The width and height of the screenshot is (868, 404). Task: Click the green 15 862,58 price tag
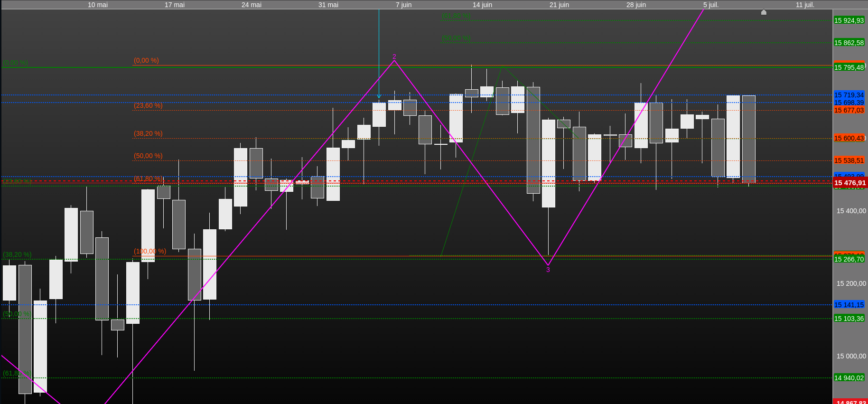pyautogui.click(x=849, y=43)
